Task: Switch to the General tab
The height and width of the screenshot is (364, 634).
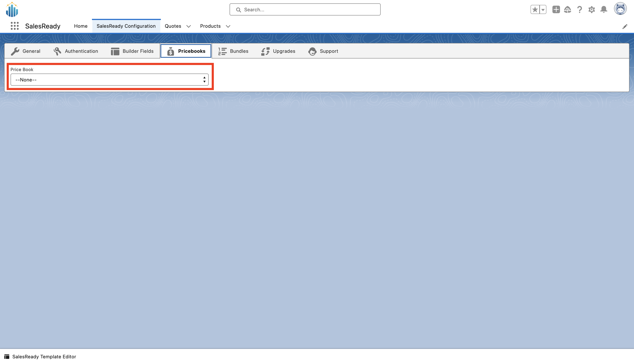Action: click(x=26, y=51)
